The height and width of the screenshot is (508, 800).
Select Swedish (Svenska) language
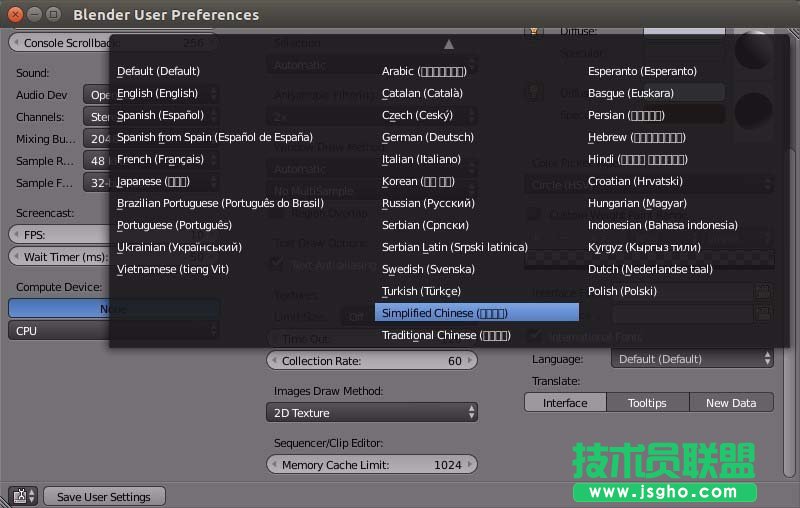[428, 269]
